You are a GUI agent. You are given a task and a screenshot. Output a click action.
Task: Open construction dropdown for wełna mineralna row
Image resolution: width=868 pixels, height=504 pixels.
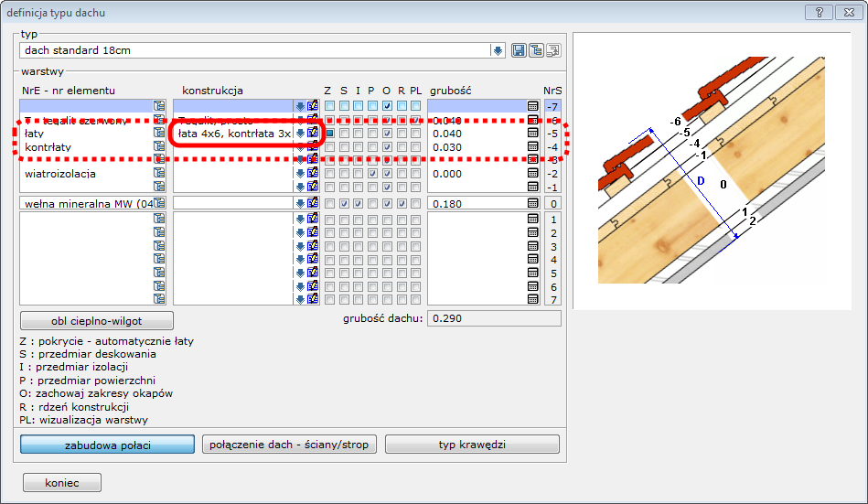(300, 203)
